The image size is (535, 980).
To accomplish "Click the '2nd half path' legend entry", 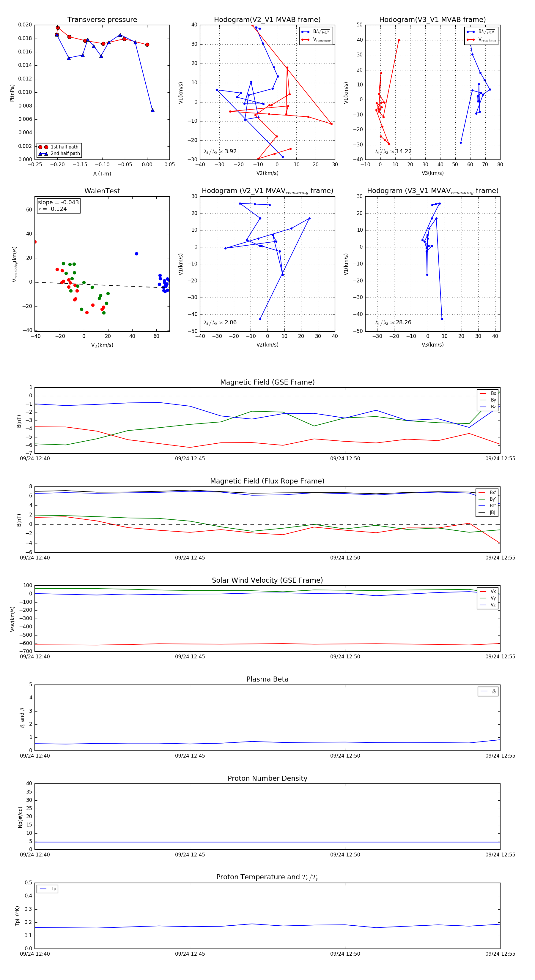I will (x=59, y=154).
